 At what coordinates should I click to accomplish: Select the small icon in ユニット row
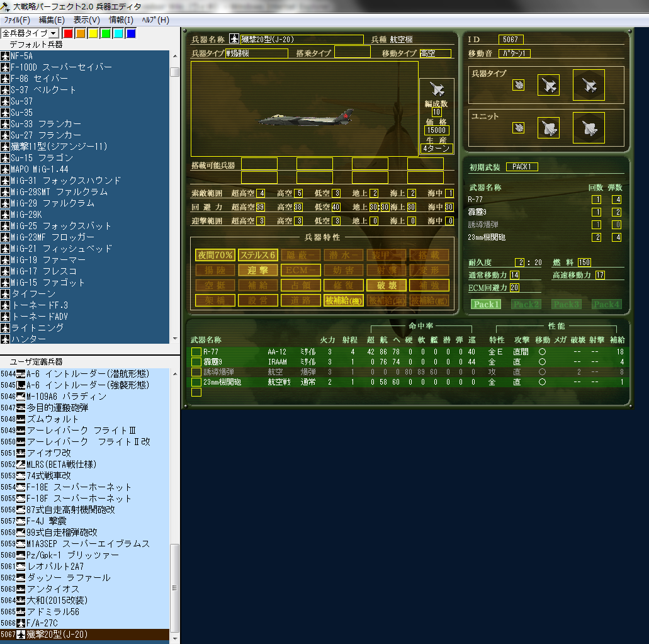coord(518,128)
